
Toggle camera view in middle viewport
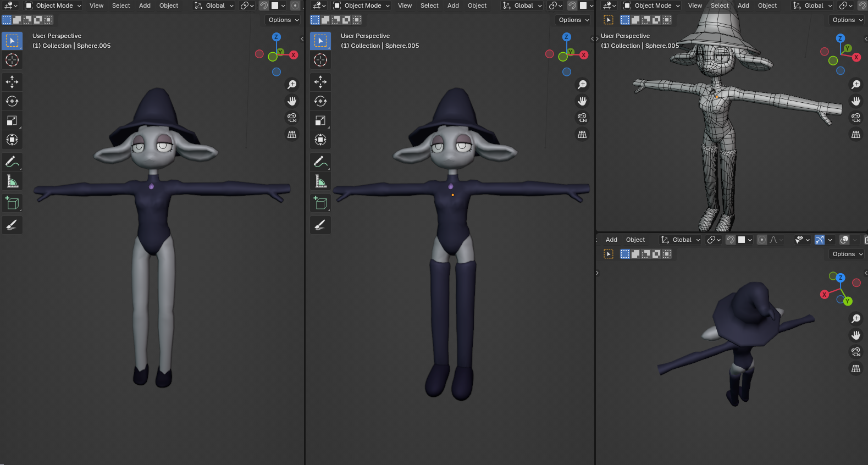(582, 118)
